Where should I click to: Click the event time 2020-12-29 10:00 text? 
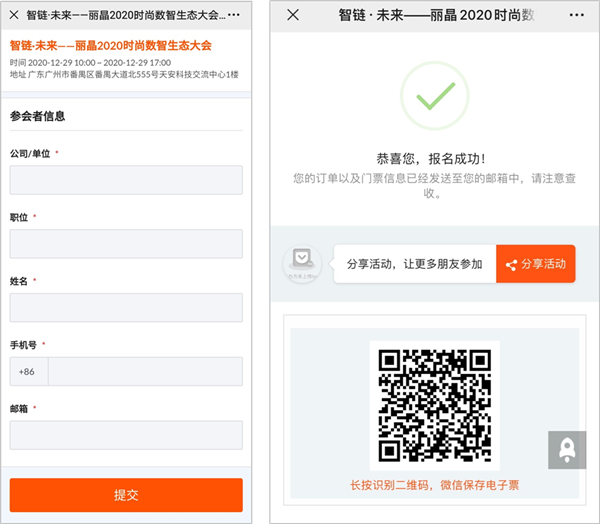tap(90, 63)
